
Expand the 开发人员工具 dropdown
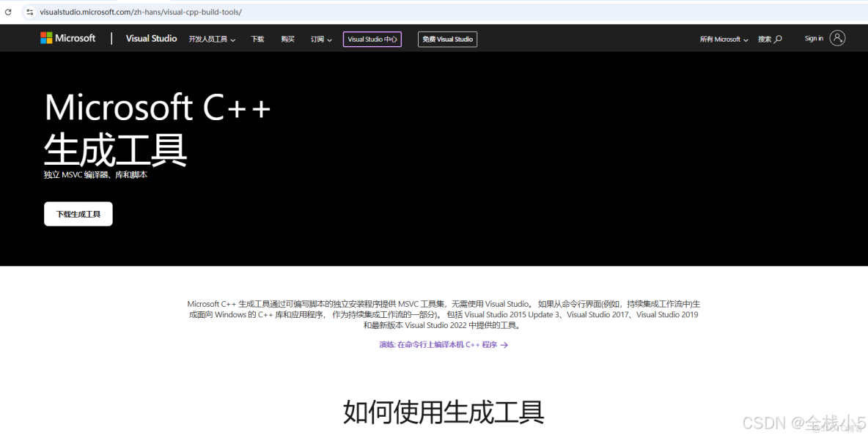(x=212, y=40)
